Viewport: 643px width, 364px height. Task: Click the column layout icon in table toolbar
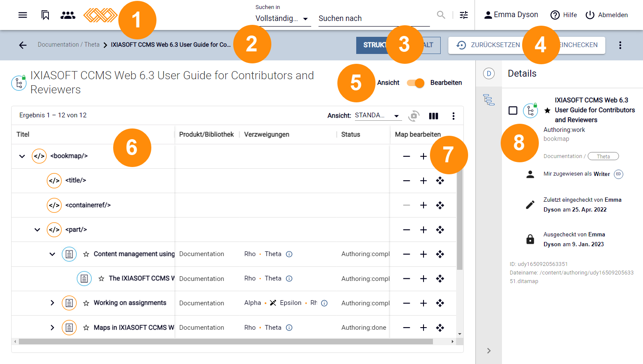[x=434, y=116]
